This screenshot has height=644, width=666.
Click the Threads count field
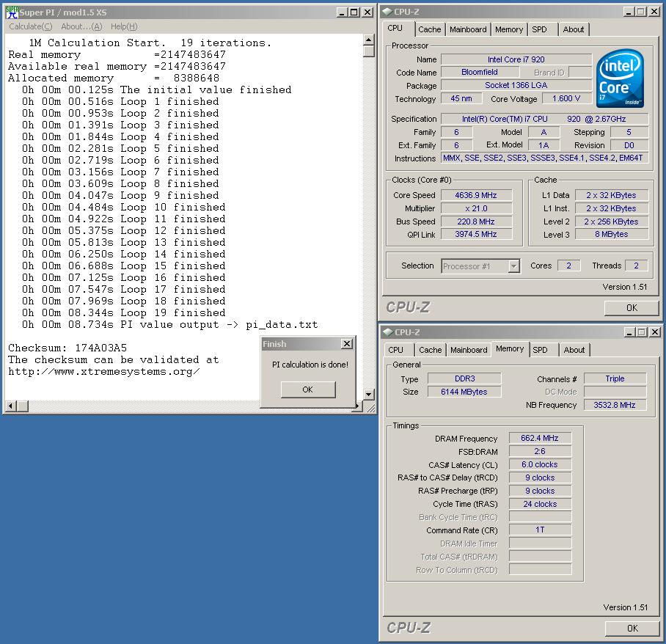coord(636,266)
